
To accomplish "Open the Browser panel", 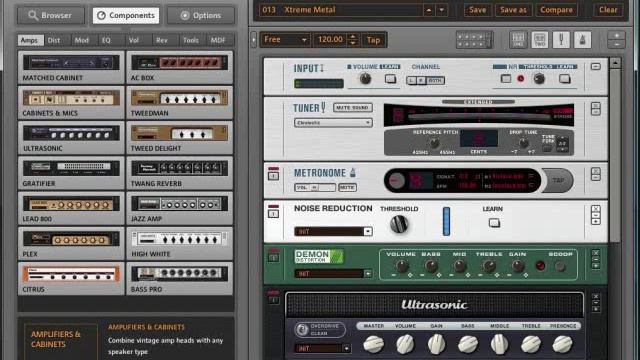I will point(51,16).
